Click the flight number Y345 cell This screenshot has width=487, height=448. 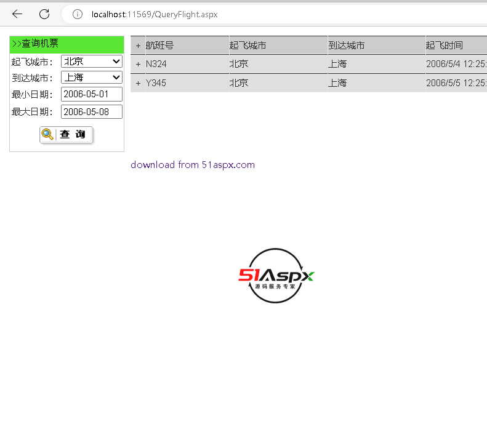tap(156, 83)
